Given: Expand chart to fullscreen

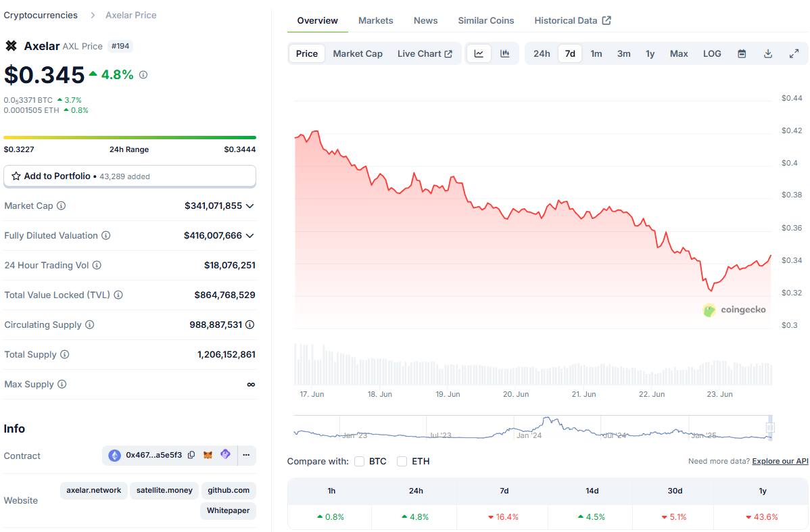Looking at the screenshot, I should click(x=794, y=53).
